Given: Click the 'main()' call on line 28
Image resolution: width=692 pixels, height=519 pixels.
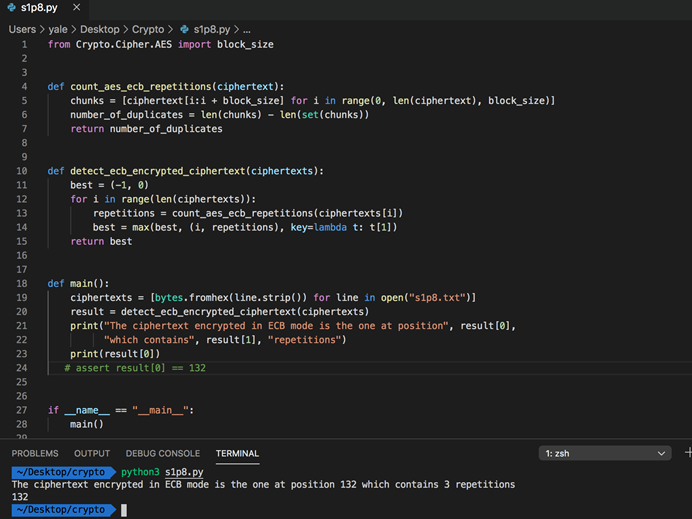Looking at the screenshot, I should [86, 424].
